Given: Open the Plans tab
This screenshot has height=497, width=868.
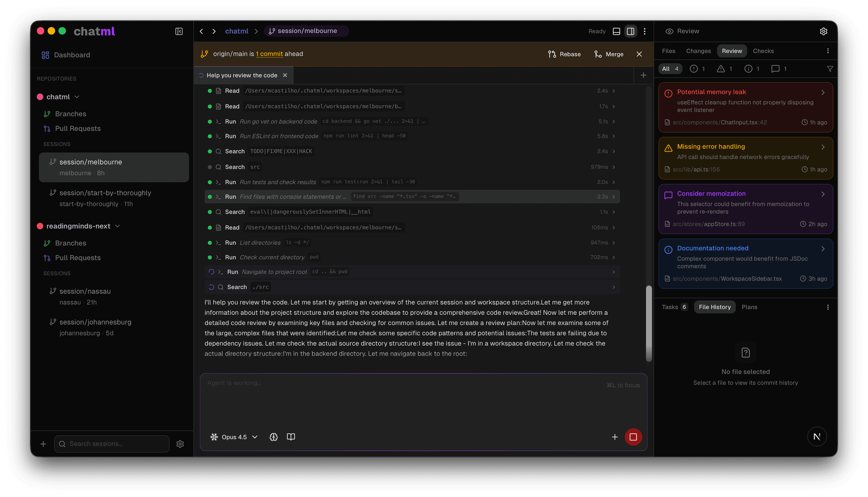Looking at the screenshot, I should (750, 307).
